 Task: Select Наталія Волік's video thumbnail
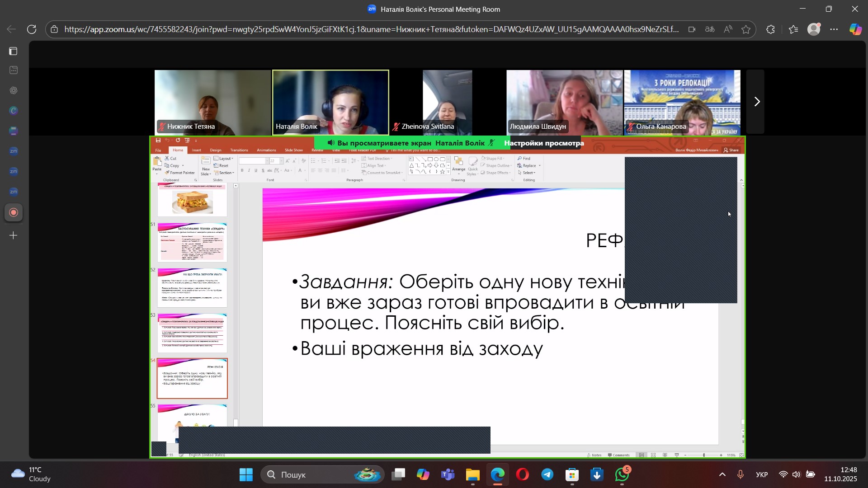coord(330,102)
